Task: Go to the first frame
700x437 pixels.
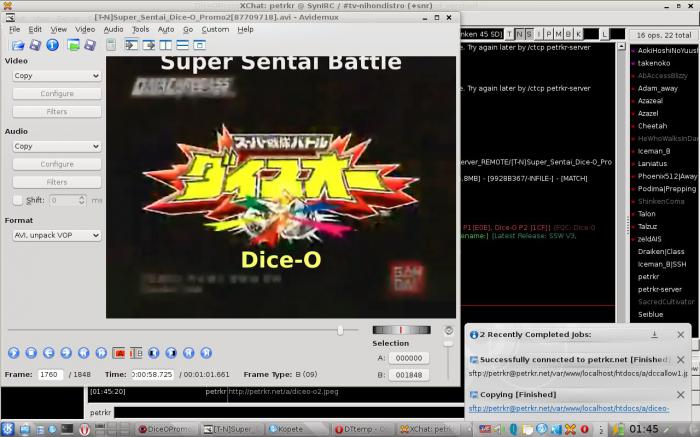Action: pos(188,353)
